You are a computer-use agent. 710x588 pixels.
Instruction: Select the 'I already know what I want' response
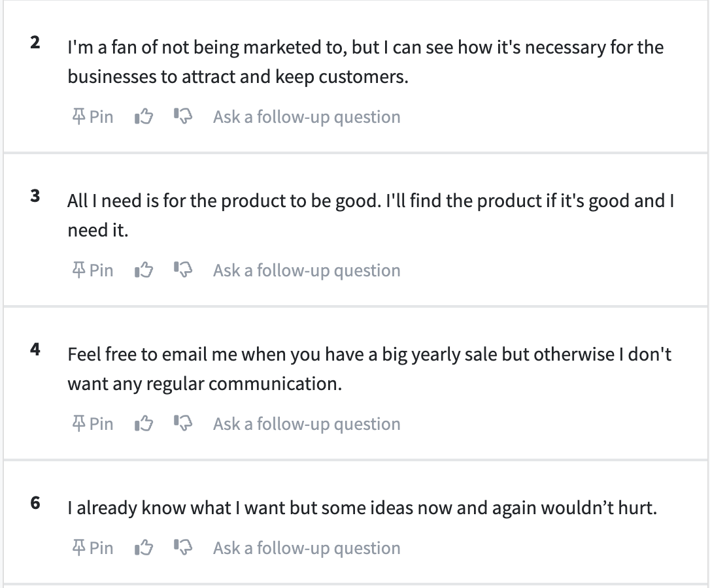pos(362,508)
